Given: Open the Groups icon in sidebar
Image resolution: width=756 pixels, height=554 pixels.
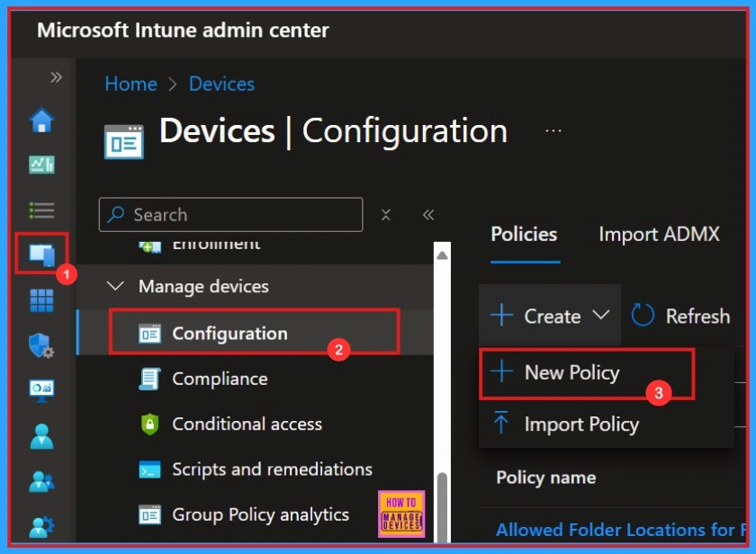Looking at the screenshot, I should pyautogui.click(x=42, y=481).
